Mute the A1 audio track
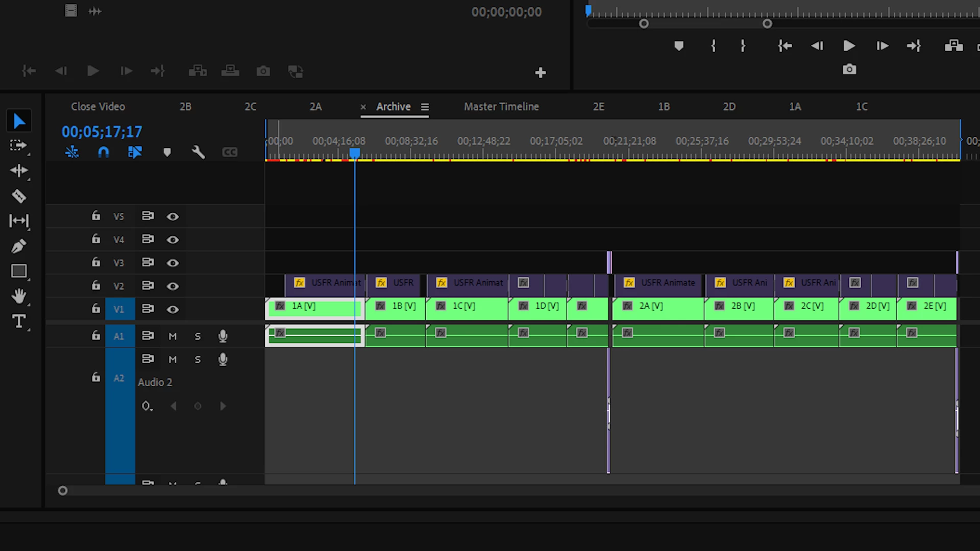Screen dimensions: 980x551 173,336
